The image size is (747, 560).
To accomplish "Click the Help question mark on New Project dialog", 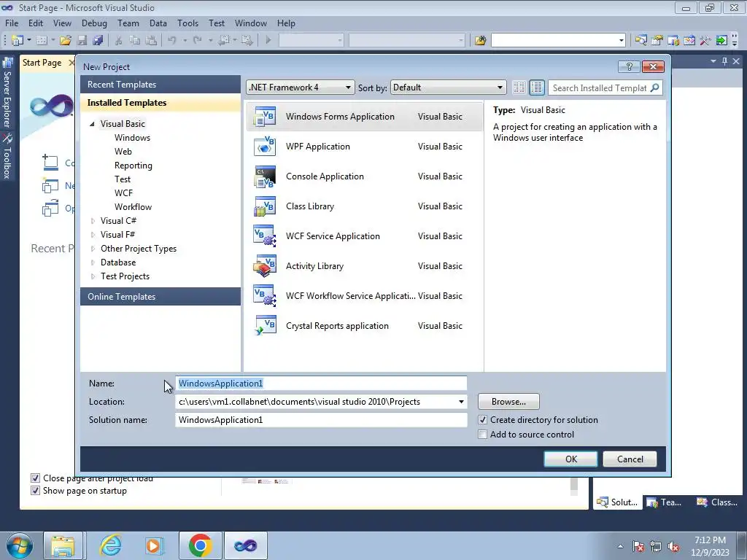I will tap(629, 66).
